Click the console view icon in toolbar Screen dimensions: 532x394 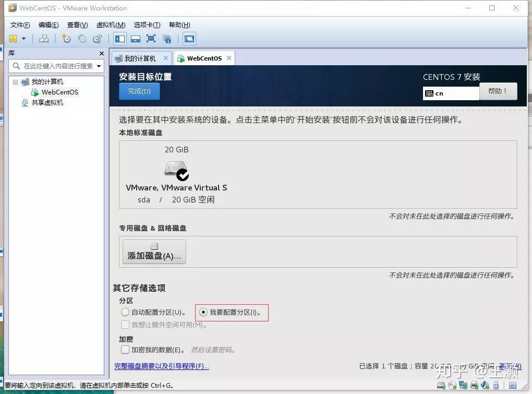click(189, 39)
